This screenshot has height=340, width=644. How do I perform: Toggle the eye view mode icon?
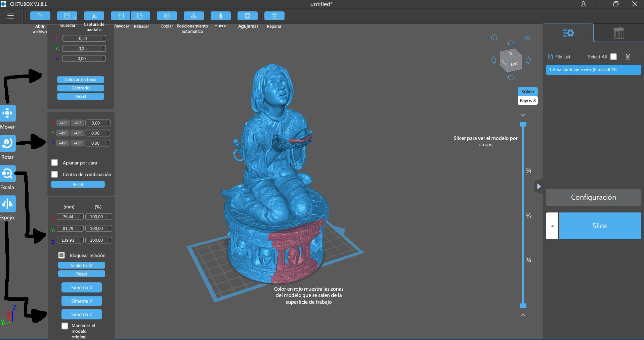527,38
